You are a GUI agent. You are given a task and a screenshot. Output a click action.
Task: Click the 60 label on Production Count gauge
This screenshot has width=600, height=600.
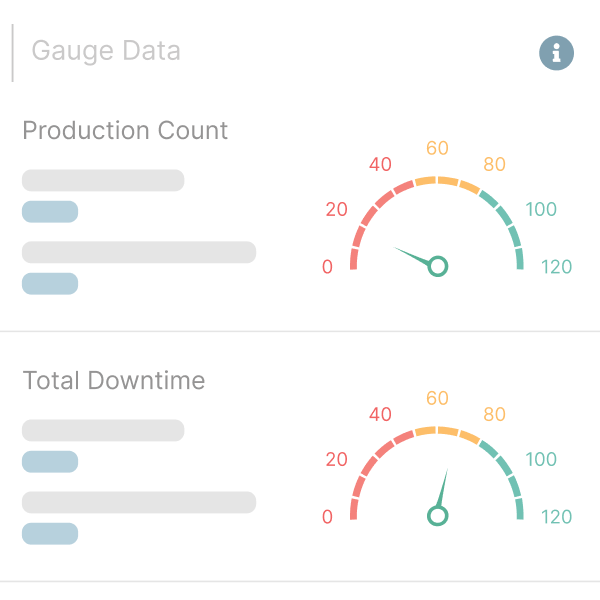click(437, 148)
